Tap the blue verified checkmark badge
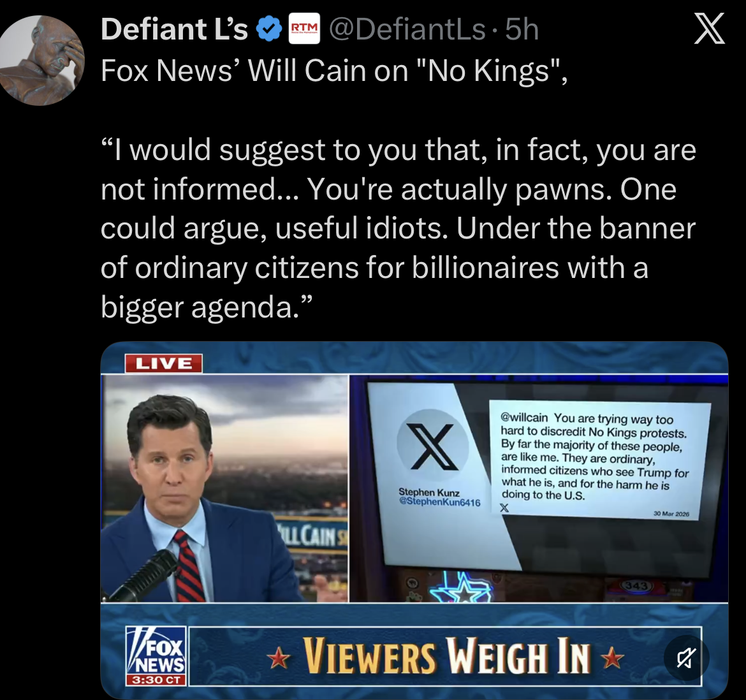Viewport: 746px width, 700px height. click(x=269, y=29)
